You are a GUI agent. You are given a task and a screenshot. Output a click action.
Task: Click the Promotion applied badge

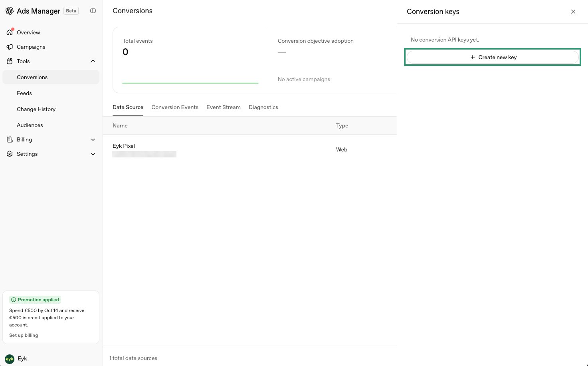pyautogui.click(x=35, y=300)
